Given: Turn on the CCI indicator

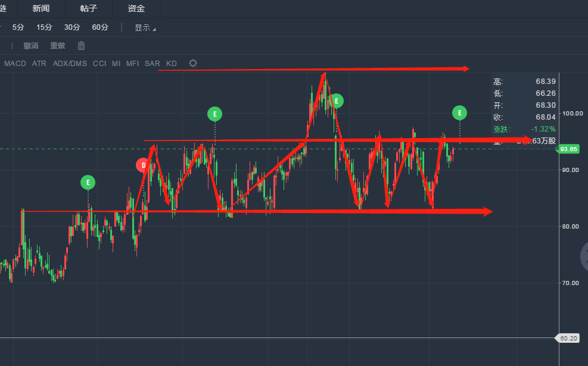Looking at the screenshot, I should [99, 63].
